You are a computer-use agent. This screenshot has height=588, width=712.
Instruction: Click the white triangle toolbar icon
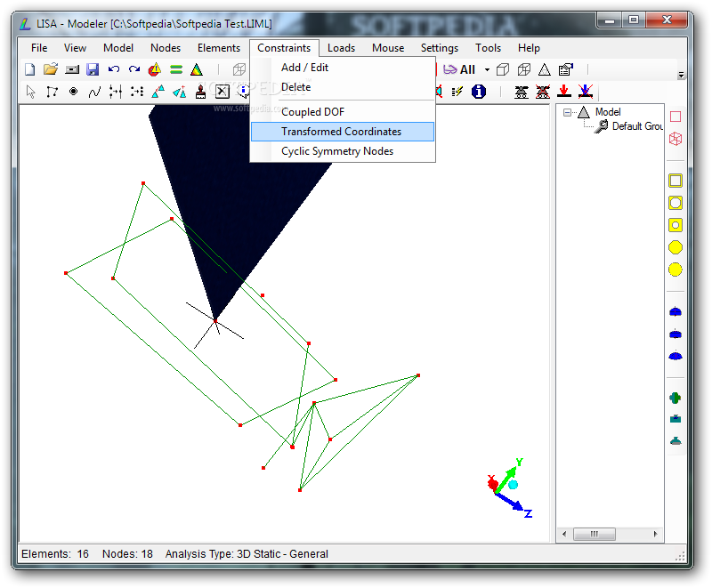click(x=544, y=69)
